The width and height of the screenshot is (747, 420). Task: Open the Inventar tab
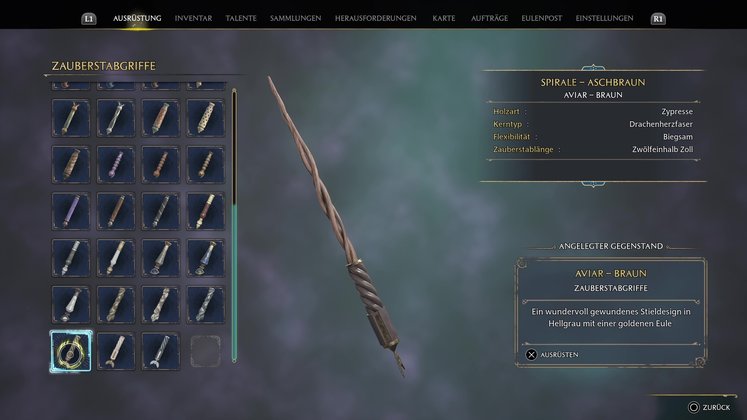tap(193, 18)
